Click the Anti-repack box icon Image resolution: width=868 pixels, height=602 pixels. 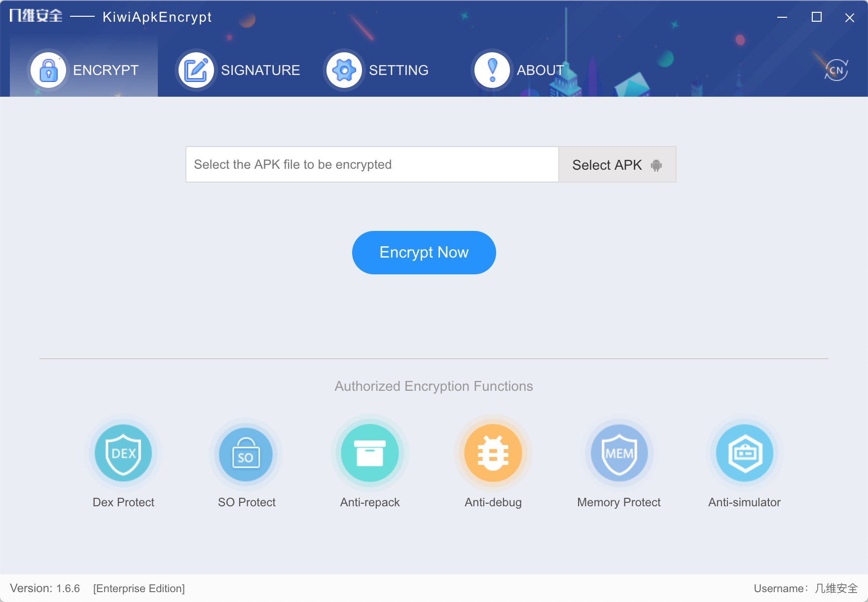370,453
